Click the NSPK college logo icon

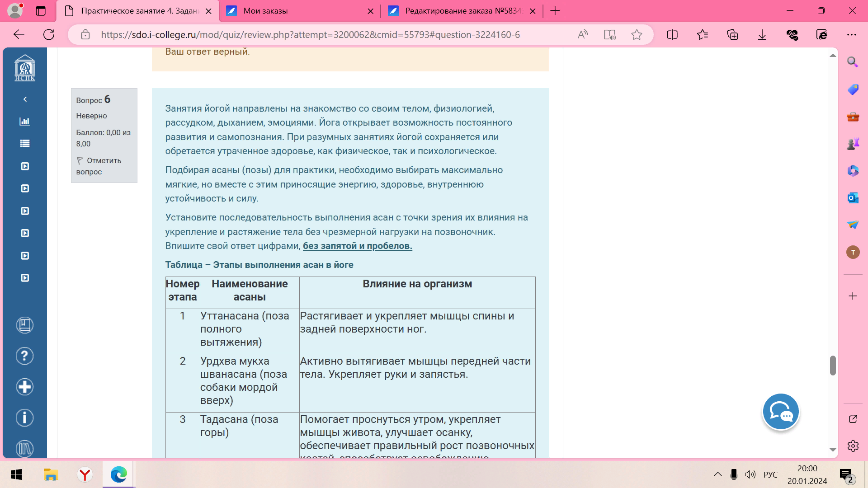point(24,68)
